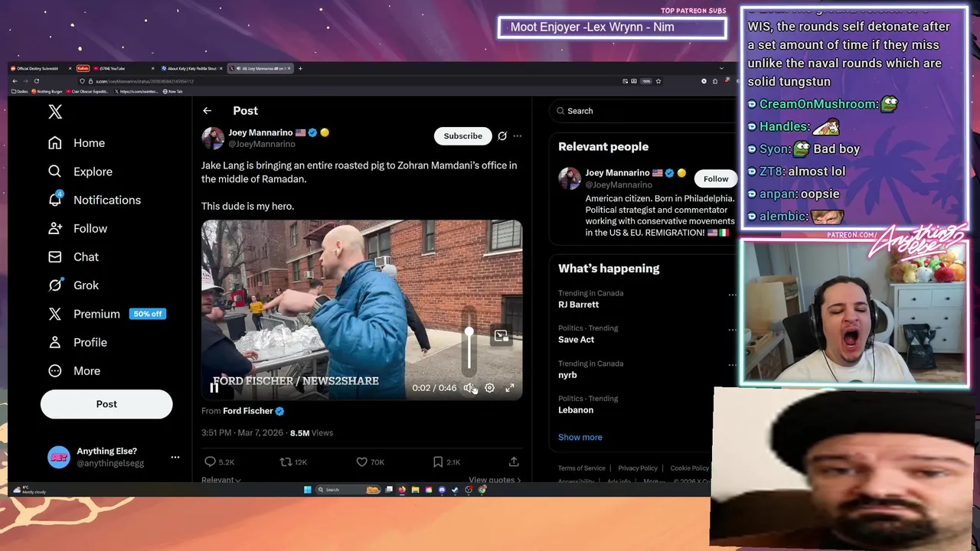Click the back arrow beside Post heading
Image resolution: width=980 pixels, height=551 pixels.
tap(207, 111)
